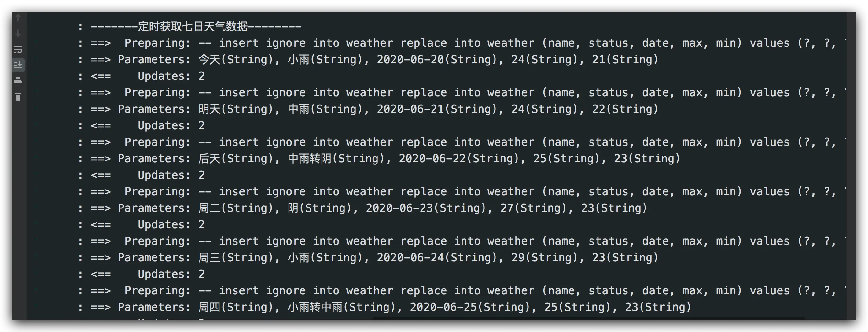Click the 明天(String) Parameters log line

(x=368, y=109)
